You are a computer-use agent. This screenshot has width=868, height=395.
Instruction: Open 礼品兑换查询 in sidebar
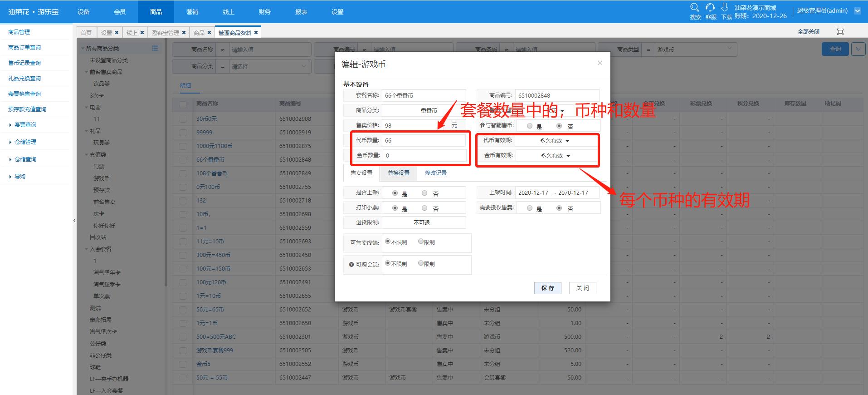(x=24, y=79)
